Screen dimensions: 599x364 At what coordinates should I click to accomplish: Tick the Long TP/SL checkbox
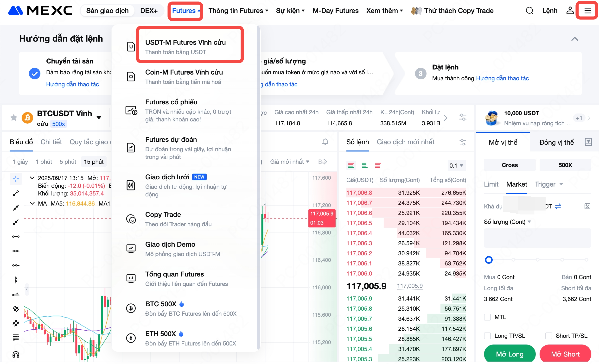(487, 336)
